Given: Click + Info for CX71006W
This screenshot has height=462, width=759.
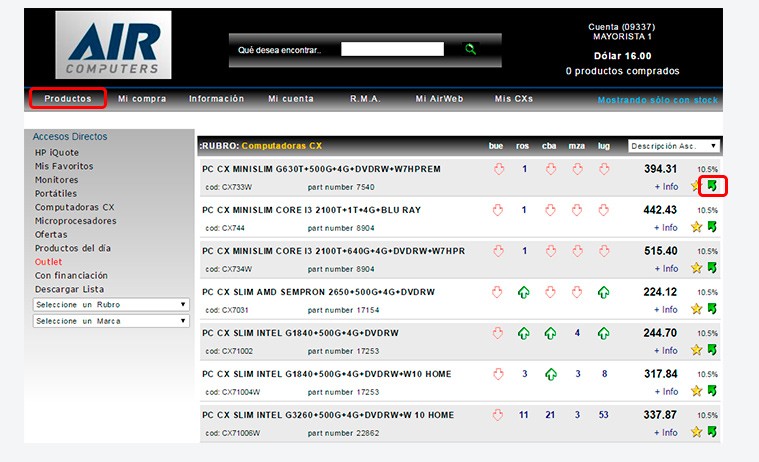Looking at the screenshot, I should [x=666, y=432].
